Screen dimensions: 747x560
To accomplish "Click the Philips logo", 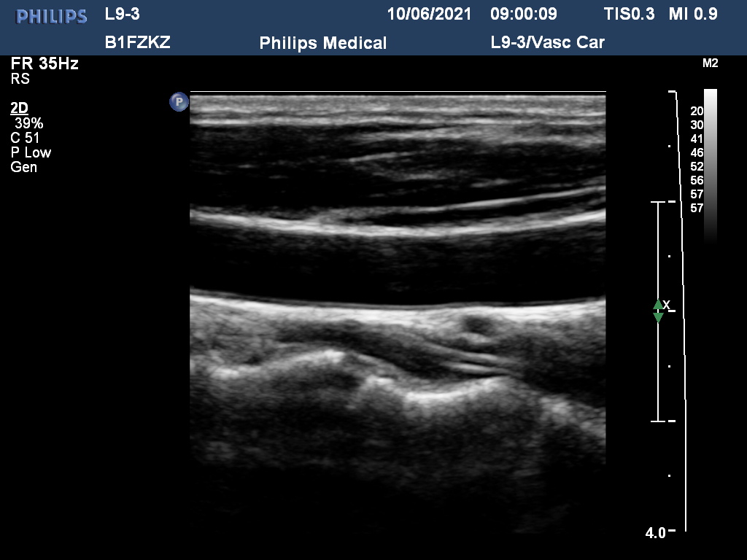I will point(52,17).
